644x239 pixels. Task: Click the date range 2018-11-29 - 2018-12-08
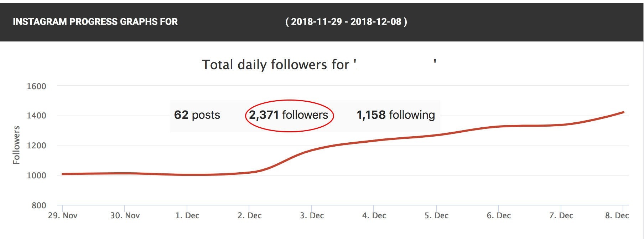click(346, 22)
